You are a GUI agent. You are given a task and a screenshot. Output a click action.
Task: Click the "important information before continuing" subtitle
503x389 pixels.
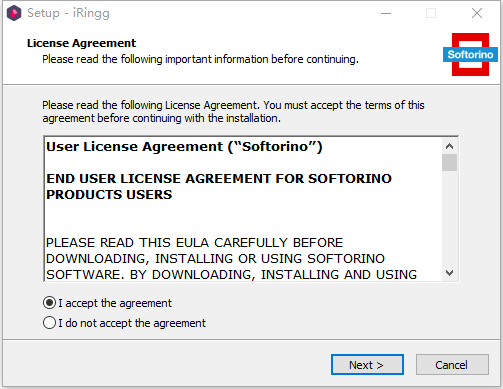[x=262, y=59]
